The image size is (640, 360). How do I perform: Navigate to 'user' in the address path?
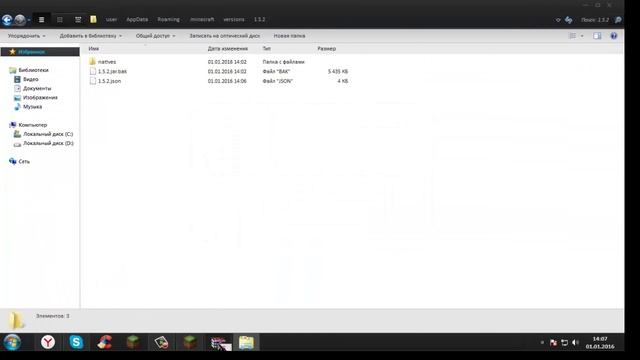click(x=111, y=19)
